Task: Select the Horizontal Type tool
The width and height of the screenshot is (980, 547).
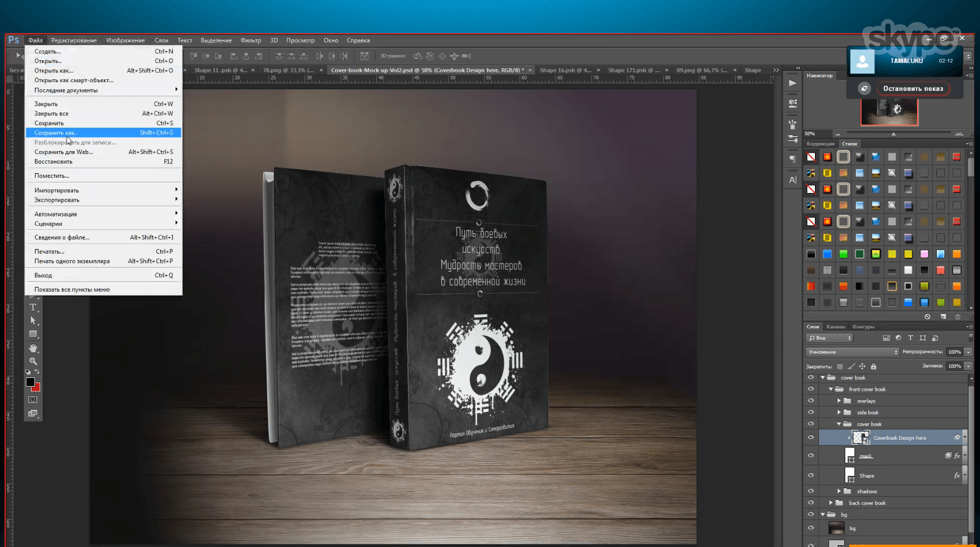Action: 33,307
